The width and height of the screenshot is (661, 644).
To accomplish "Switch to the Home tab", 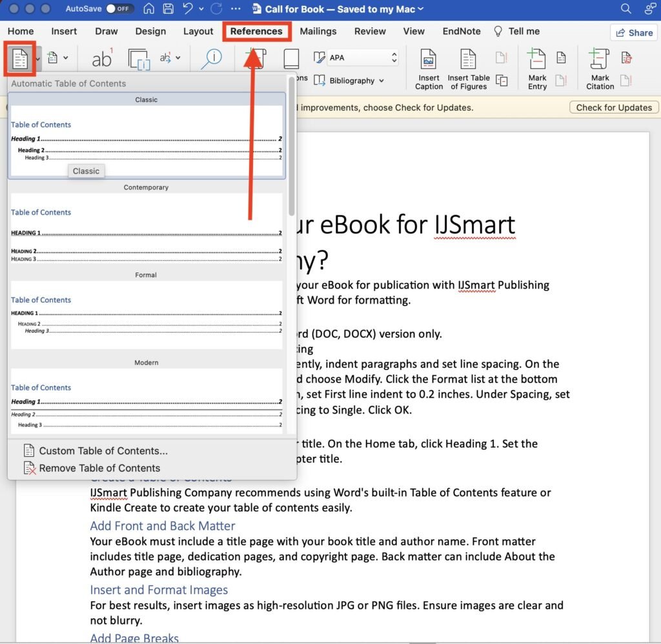I will point(21,31).
